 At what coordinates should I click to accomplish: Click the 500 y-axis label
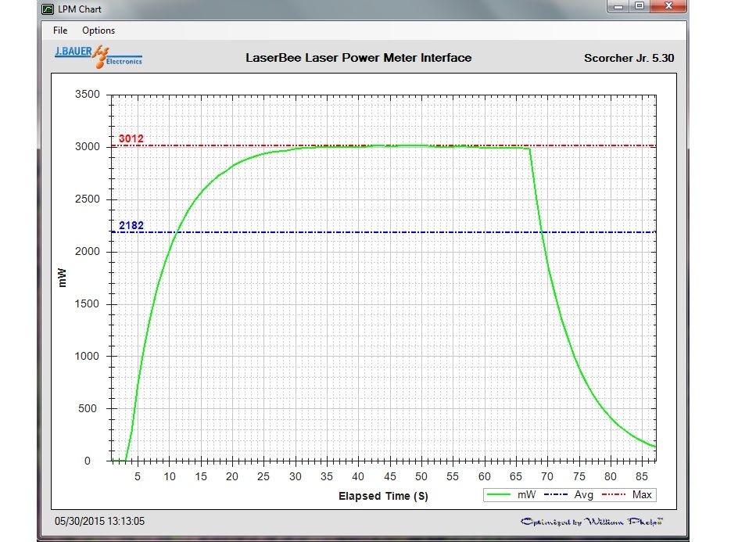(x=88, y=409)
